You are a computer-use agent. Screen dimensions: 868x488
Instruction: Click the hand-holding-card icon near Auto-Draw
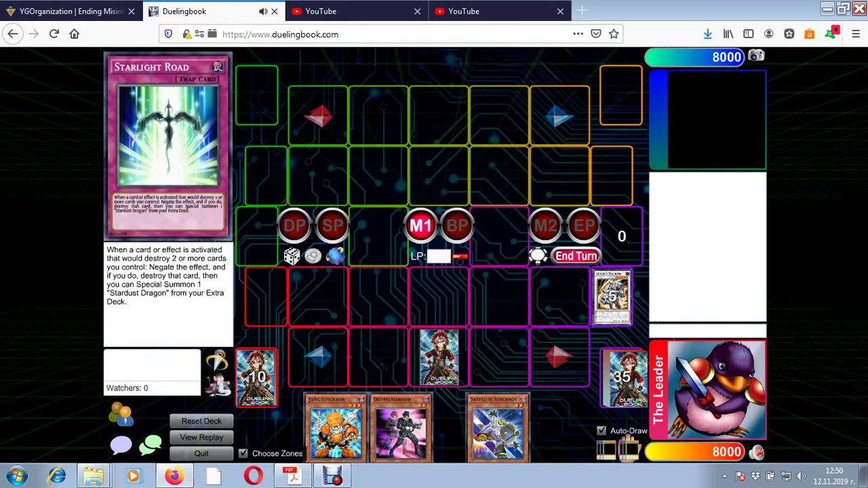point(629,449)
